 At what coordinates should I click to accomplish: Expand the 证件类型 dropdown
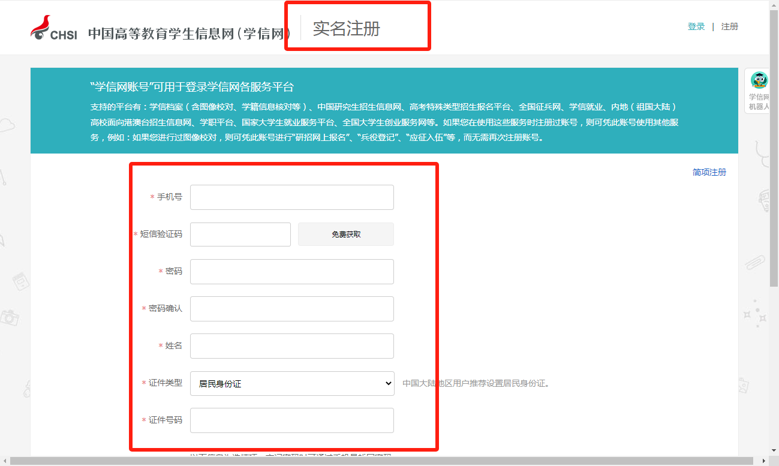[x=291, y=383]
